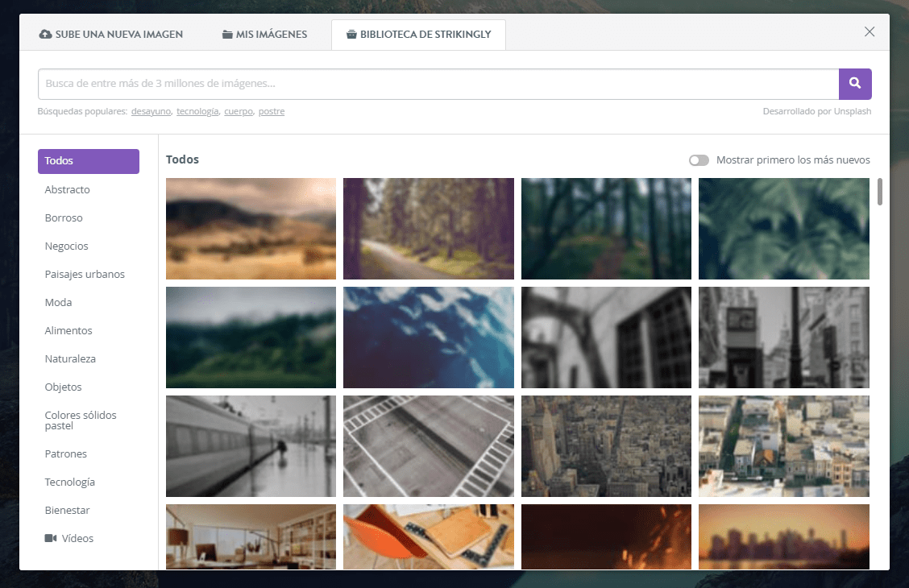This screenshot has width=909, height=588.
Task: Choose the Objetos category
Action: coord(63,387)
